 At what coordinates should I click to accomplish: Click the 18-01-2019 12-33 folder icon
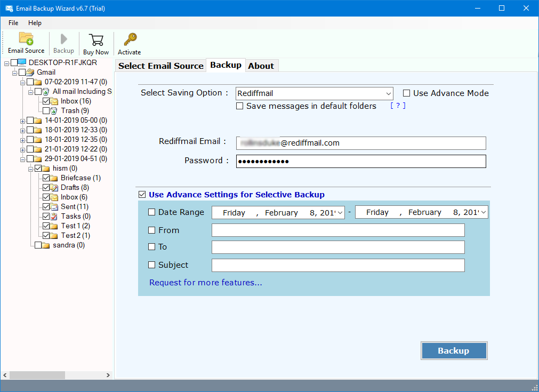(x=38, y=130)
